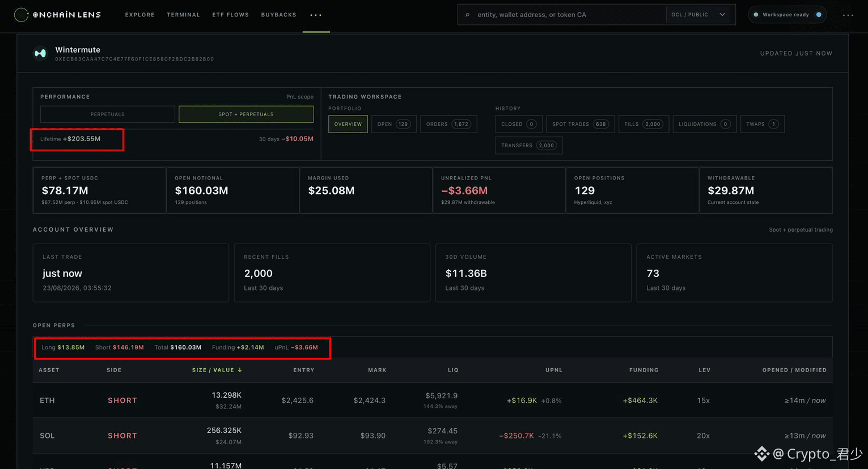Click the Active Markets 73 card
Viewport: 868px width, 469px height.
pyautogui.click(x=735, y=273)
